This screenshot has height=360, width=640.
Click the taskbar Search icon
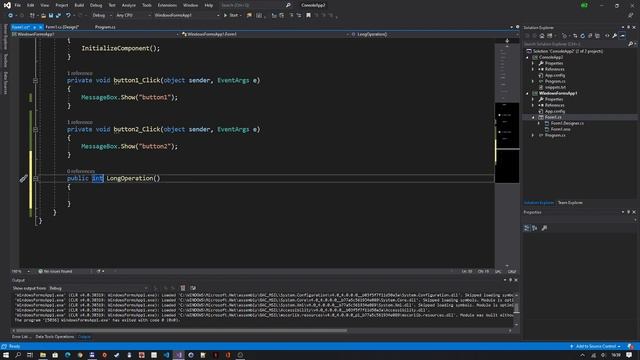18,355
